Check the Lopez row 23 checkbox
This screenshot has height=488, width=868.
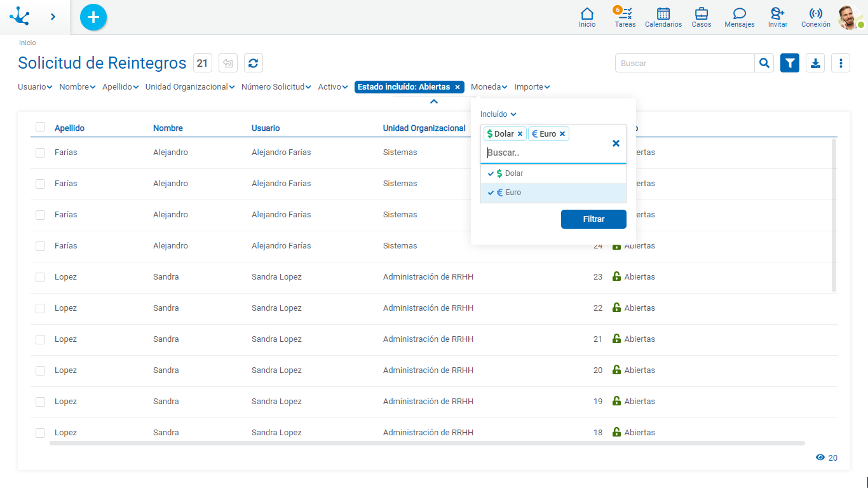(x=41, y=277)
